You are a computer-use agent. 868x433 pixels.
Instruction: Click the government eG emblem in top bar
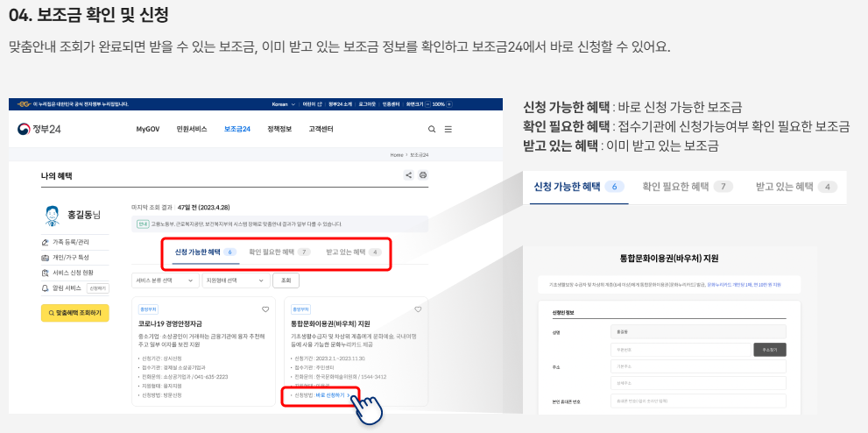point(24,104)
